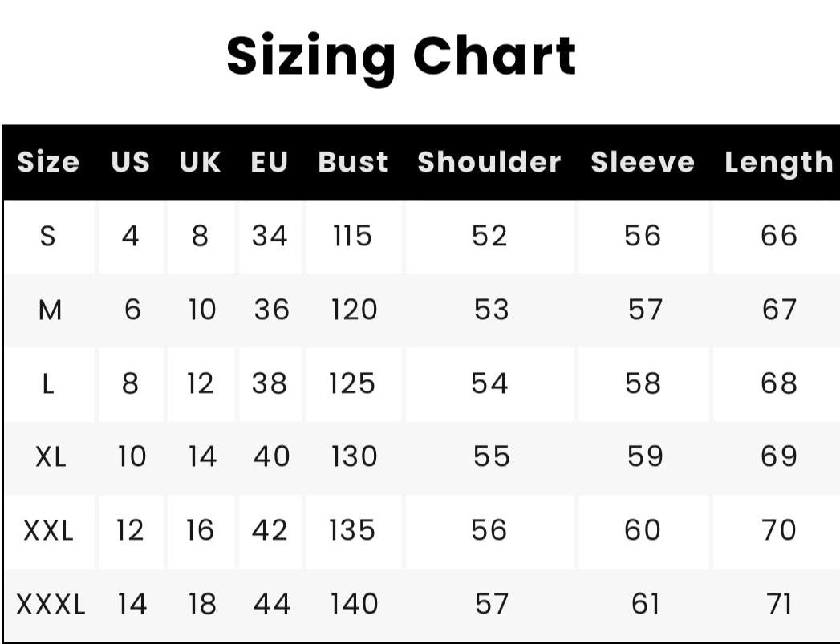Select the bust value 140

tap(354, 605)
